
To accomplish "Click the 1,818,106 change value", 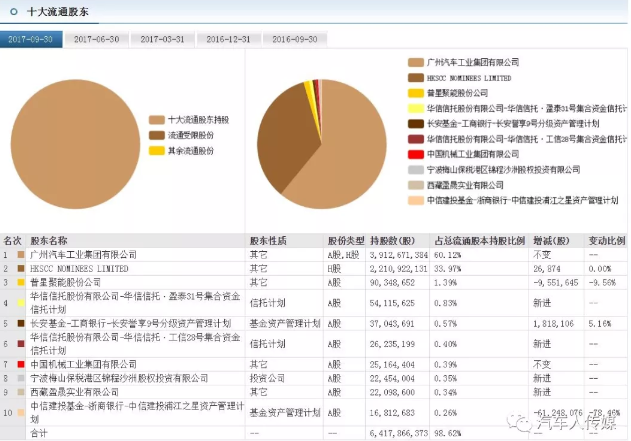I will tap(553, 324).
